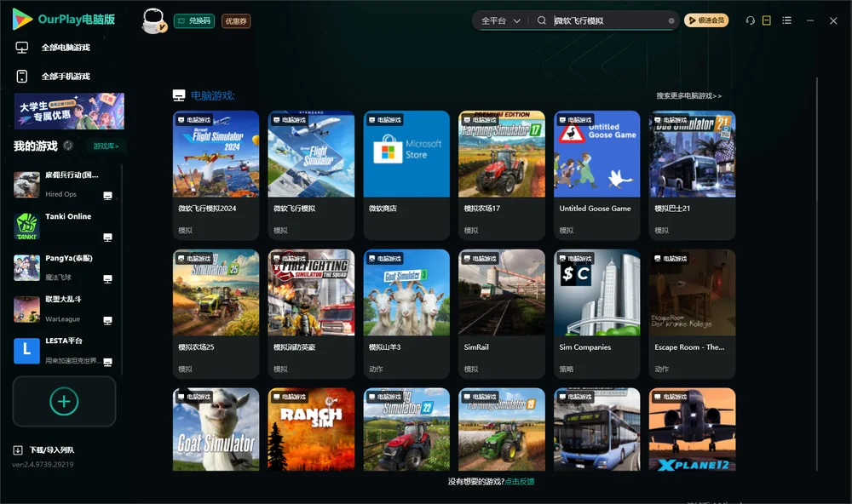Image resolution: width=852 pixels, height=504 pixels.
Task: Select the Hired Ops game icon
Action: [26, 185]
